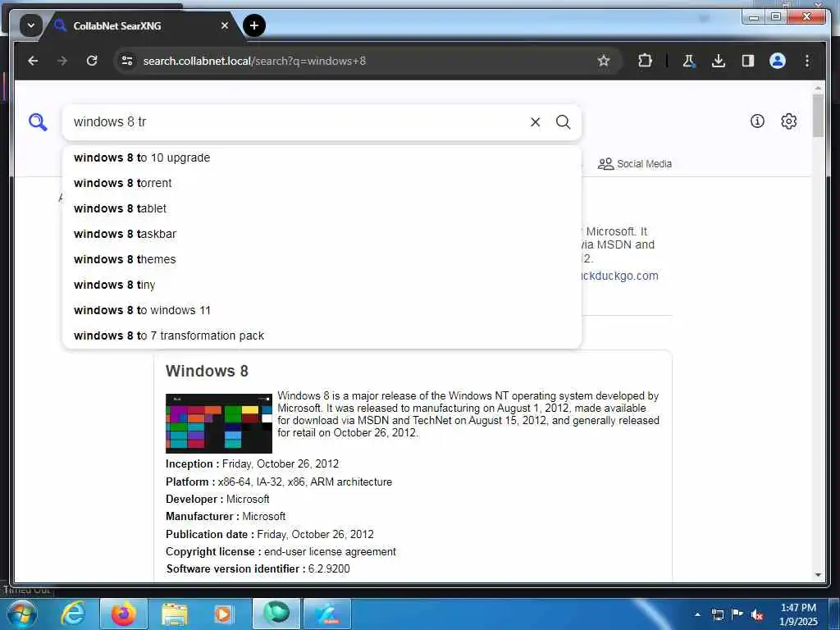Choose suggestion "windows 8 torrent"
The height and width of the screenshot is (630, 840).
pyautogui.click(x=322, y=183)
